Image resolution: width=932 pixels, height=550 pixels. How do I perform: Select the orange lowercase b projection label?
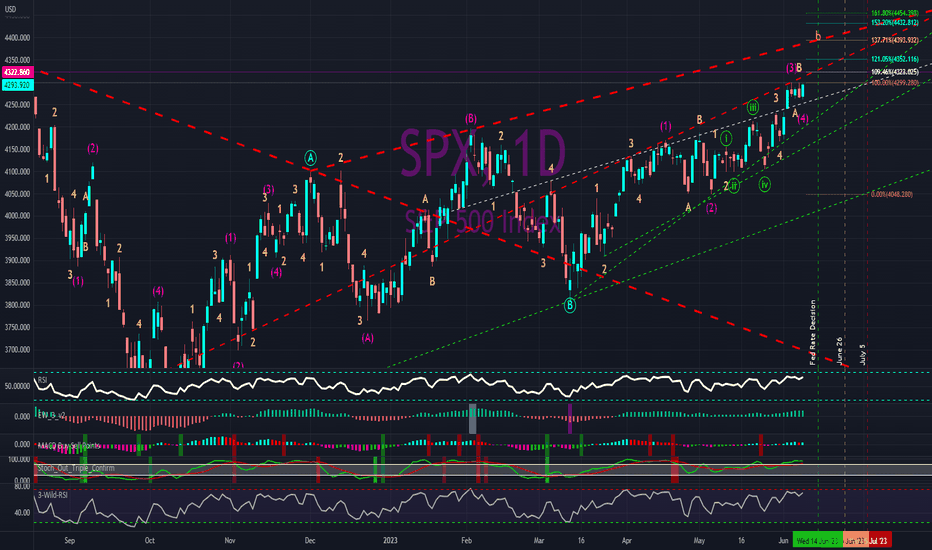point(818,36)
